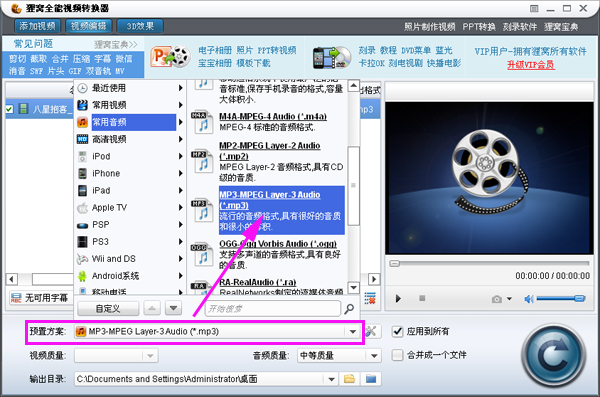600x397 pixels.
Task: Click the 常用音频 music note icon
Action: pyautogui.click(x=82, y=122)
